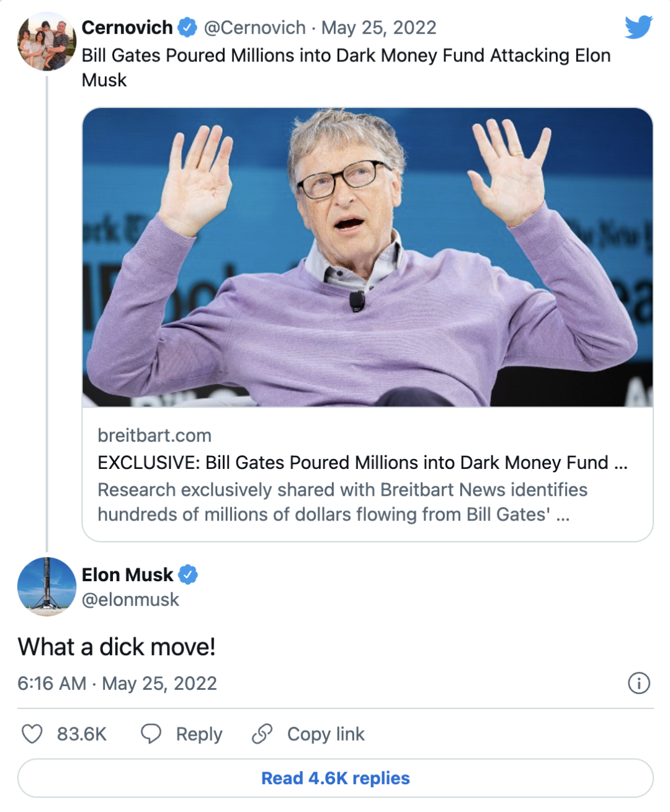Click the Cernovich display name

coord(127,28)
